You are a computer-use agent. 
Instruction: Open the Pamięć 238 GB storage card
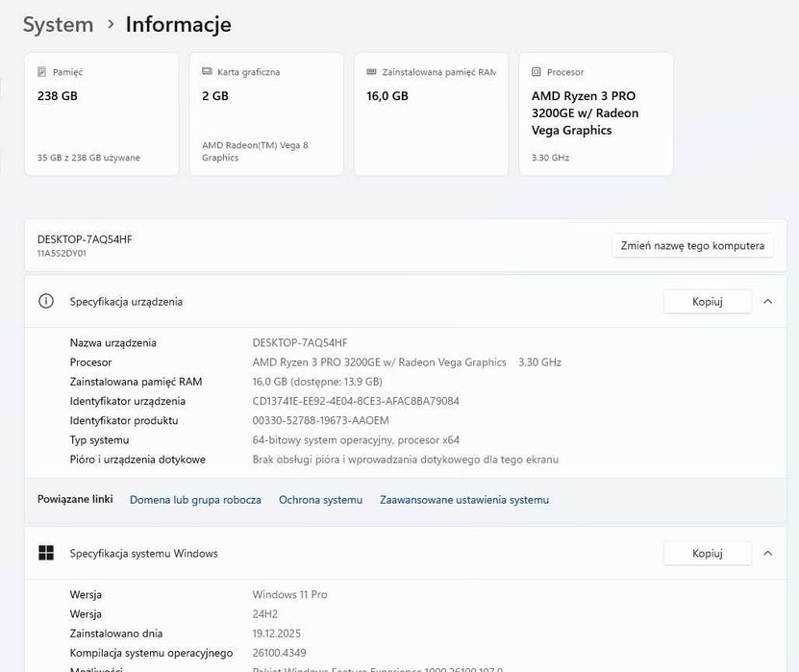point(101,114)
